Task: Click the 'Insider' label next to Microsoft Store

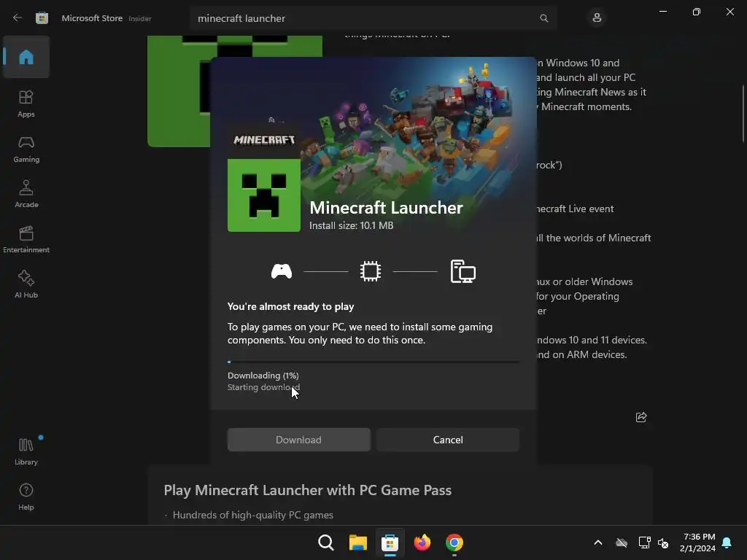Action: pyautogui.click(x=140, y=18)
